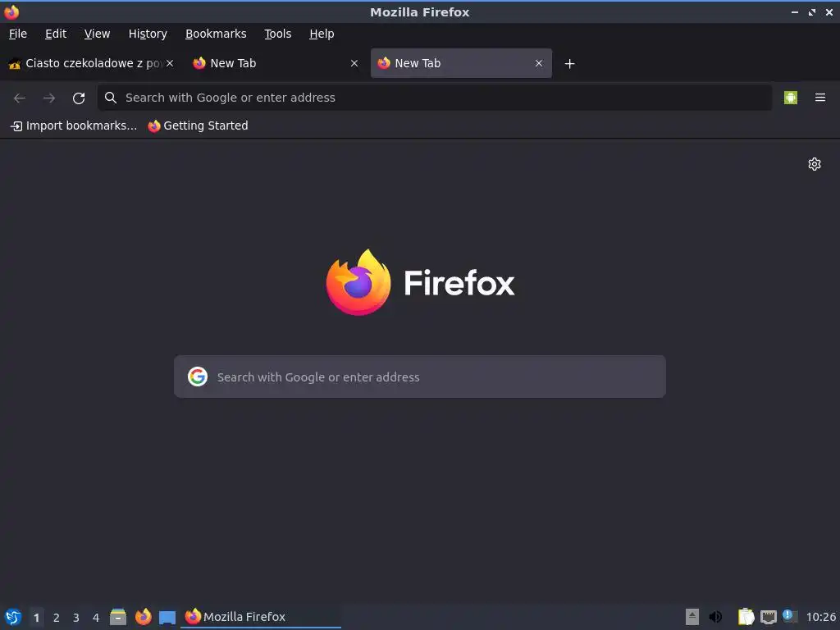Switch to workspace 3
The width and height of the screenshot is (840, 630).
point(76,618)
